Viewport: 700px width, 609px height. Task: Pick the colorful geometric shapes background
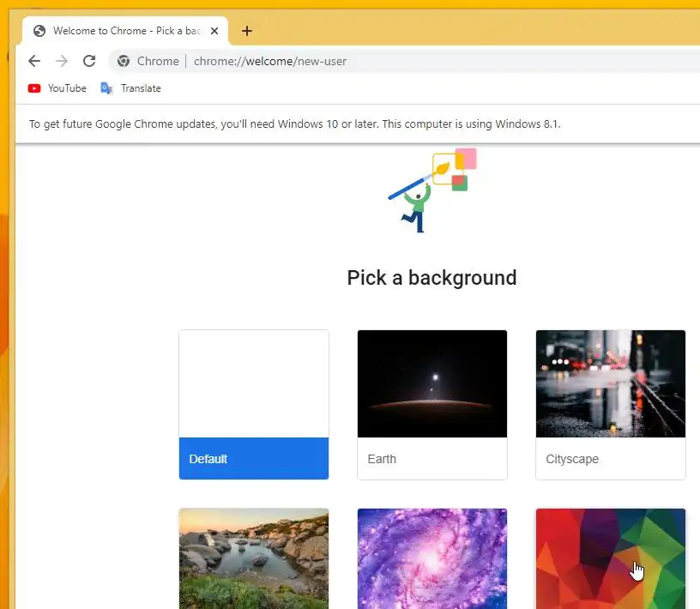pyautogui.click(x=611, y=558)
